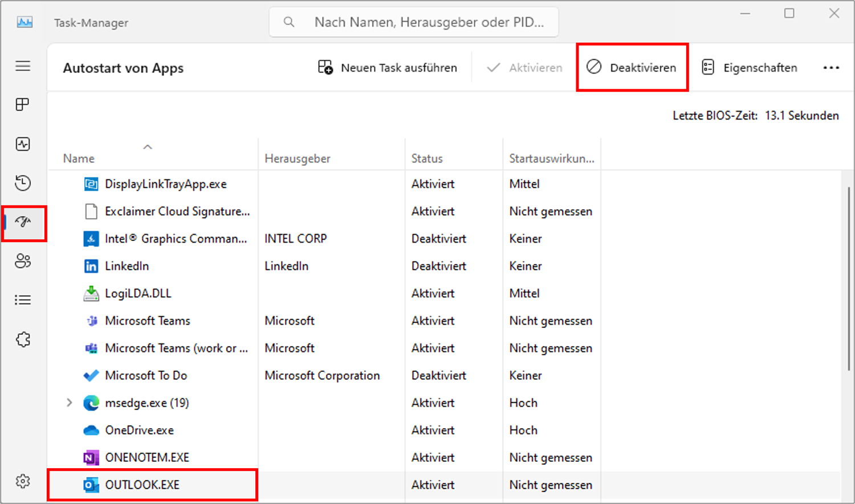This screenshot has height=504, width=855.
Task: Select the OUTLOOK.EXE entry
Action: point(142,485)
